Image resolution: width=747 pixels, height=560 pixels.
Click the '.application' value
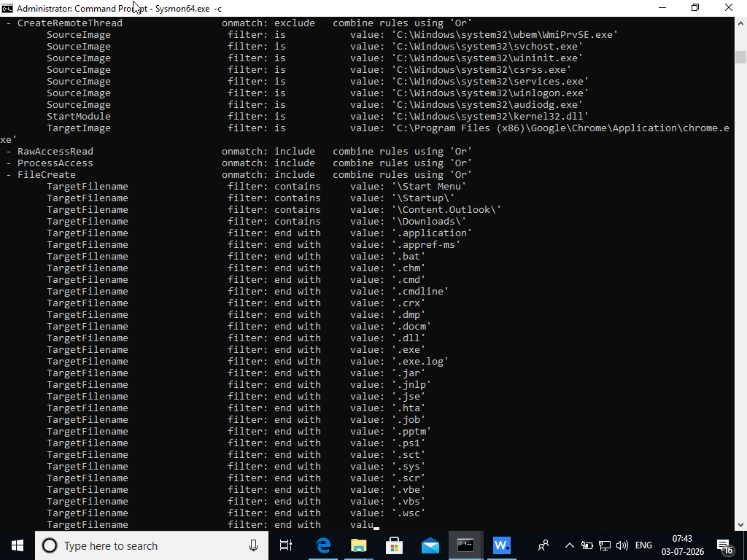pyautogui.click(x=432, y=233)
